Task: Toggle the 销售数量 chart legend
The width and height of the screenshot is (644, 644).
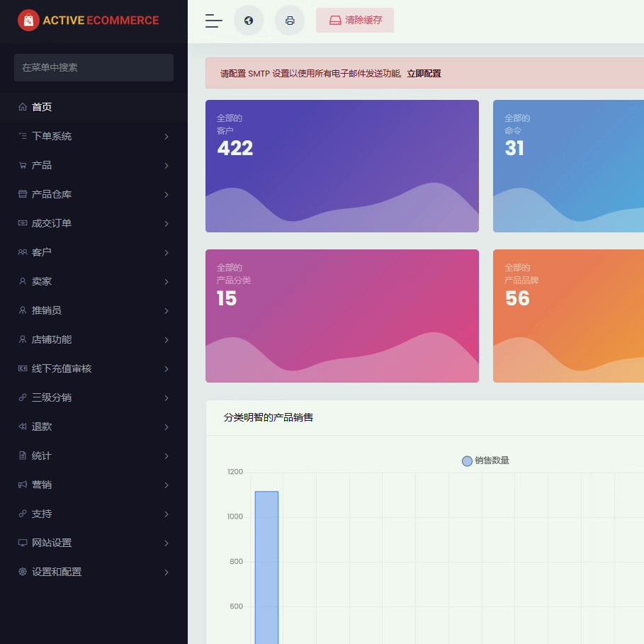Action: pos(485,461)
